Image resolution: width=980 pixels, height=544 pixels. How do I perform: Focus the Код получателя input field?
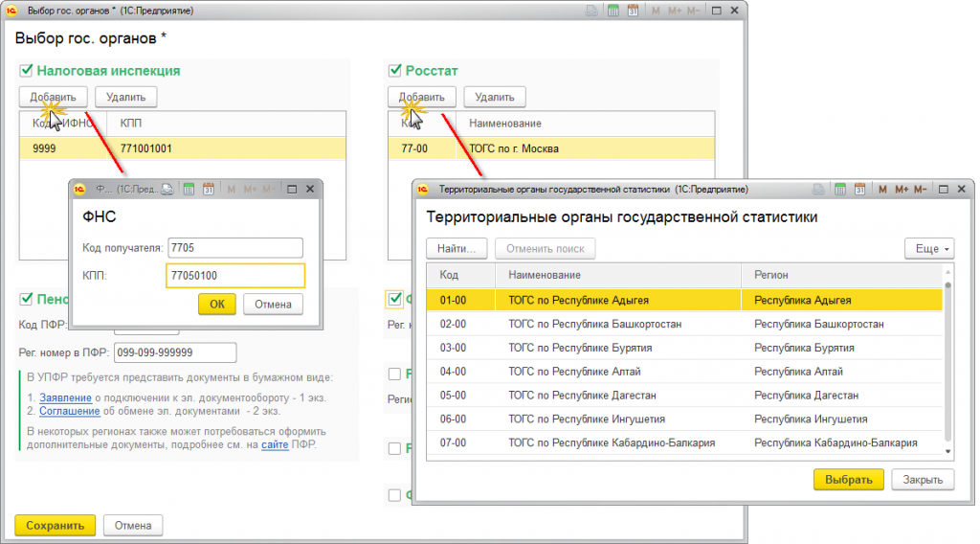[x=234, y=248]
